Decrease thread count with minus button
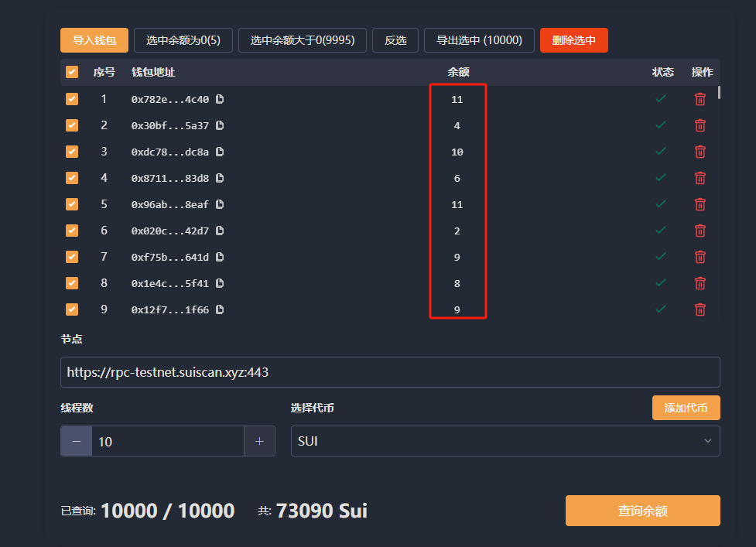 coord(76,441)
